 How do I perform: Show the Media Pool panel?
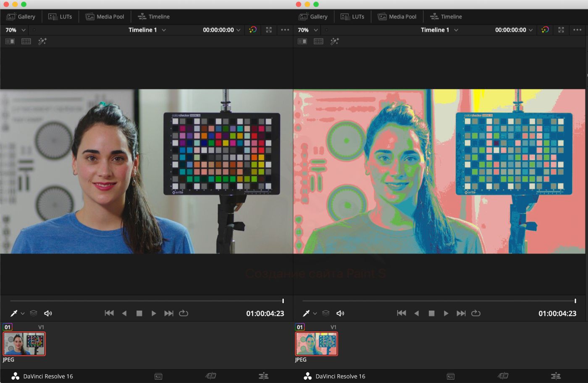(x=105, y=16)
